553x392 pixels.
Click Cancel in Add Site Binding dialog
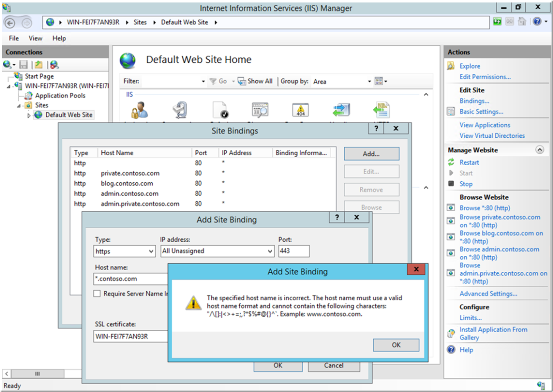334,366
